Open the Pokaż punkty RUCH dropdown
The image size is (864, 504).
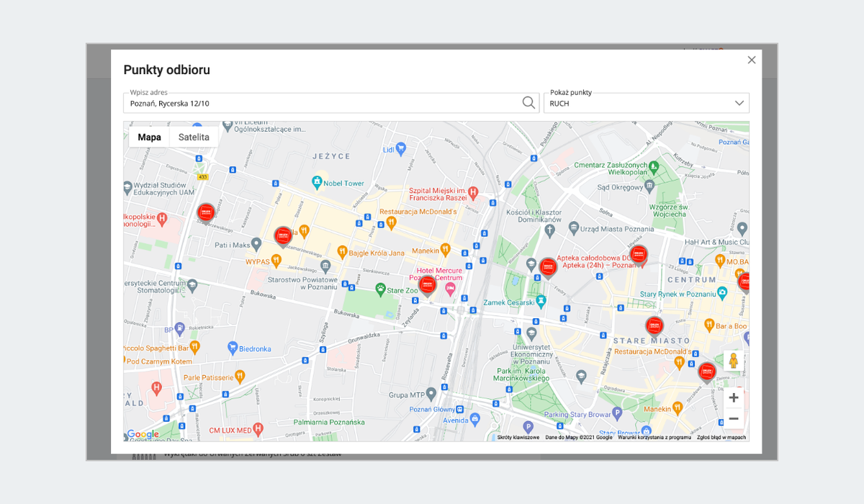pyautogui.click(x=647, y=103)
